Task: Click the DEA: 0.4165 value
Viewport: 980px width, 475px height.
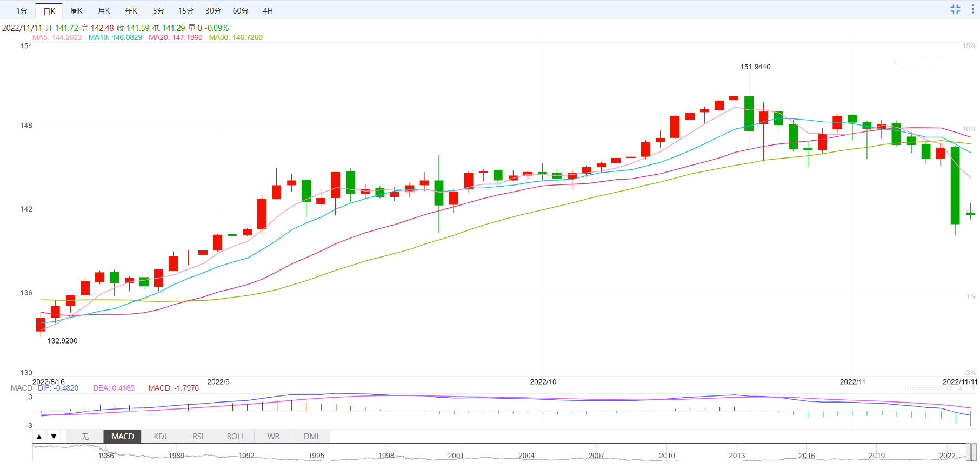Action: 114,388
